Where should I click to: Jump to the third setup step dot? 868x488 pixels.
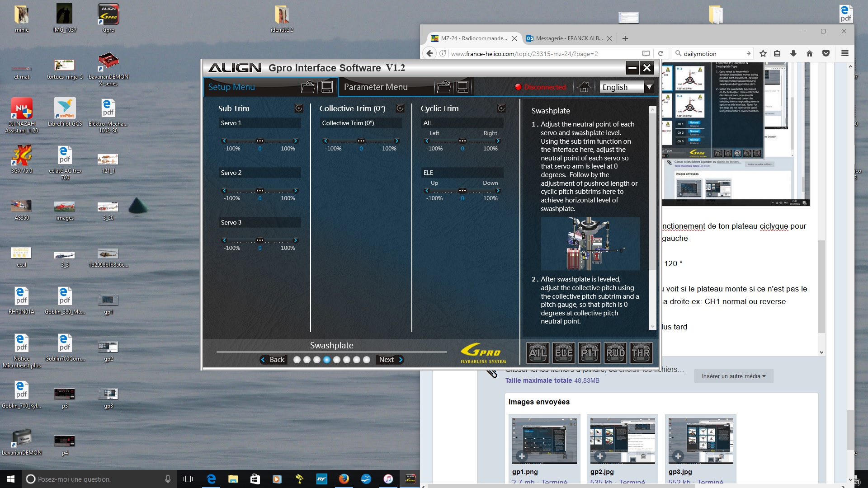pos(317,360)
